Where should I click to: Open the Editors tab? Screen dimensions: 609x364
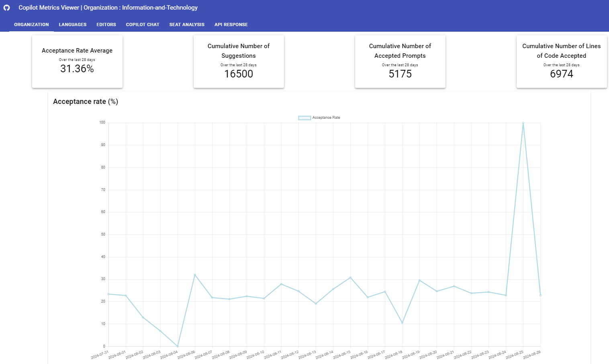(106, 24)
